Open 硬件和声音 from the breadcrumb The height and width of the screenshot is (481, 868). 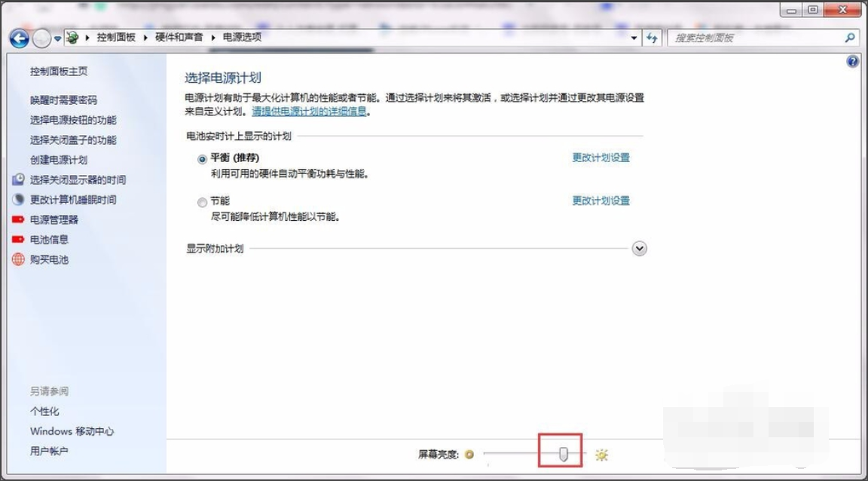(x=179, y=37)
